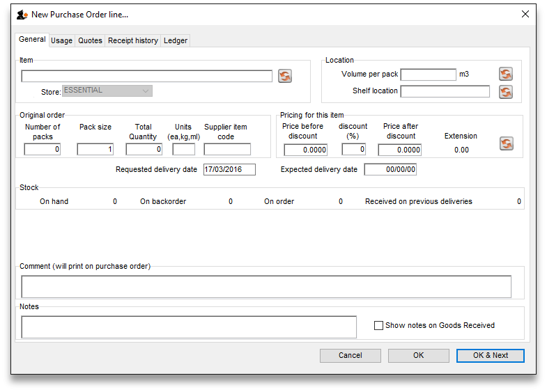Image resolution: width=547 pixels, height=392 pixels.
Task: Click the Price before discount field
Action: [305, 150]
